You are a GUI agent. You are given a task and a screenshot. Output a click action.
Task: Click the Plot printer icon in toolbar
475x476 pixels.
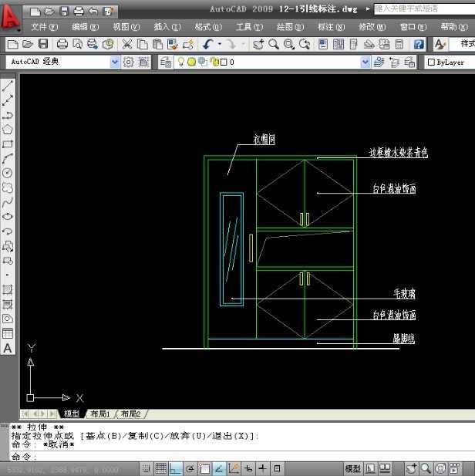tap(62, 44)
